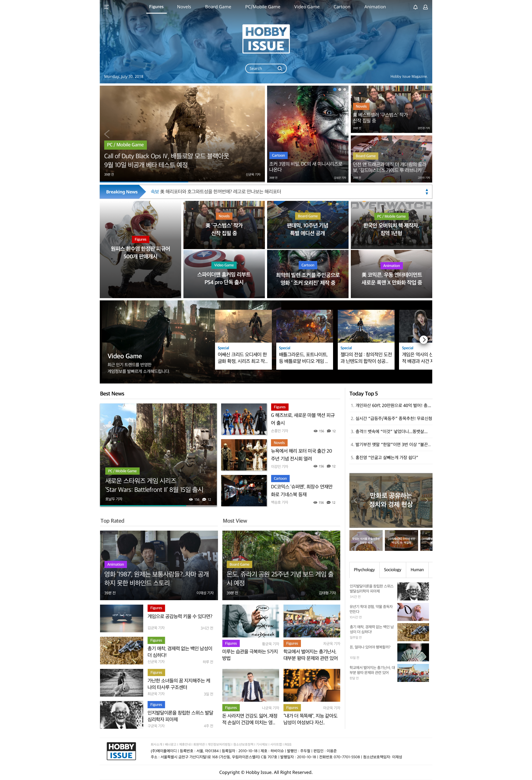Open 스파이더맨 홈커밍 리부트 PS4 article
Image resolution: width=532 pixels, height=780 pixels.
224,274
